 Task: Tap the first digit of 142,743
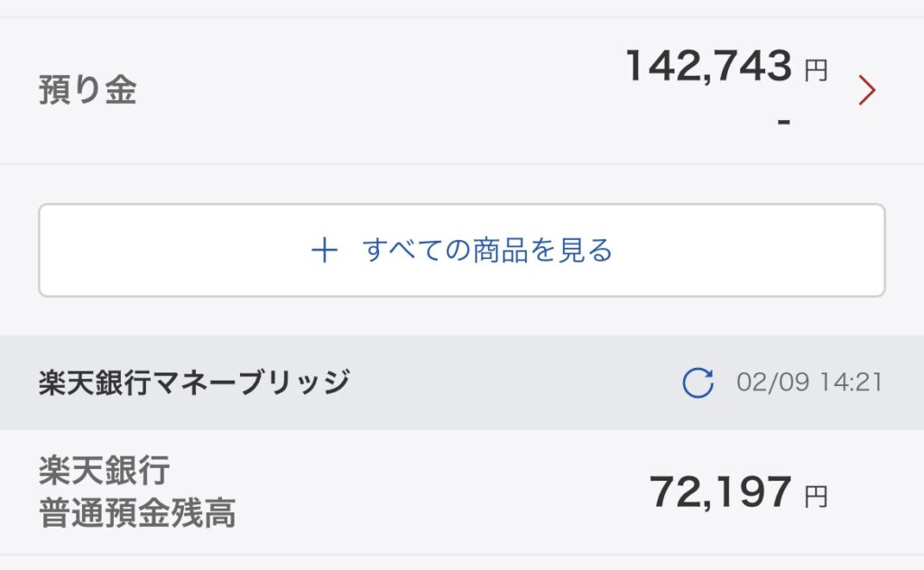click(x=636, y=67)
